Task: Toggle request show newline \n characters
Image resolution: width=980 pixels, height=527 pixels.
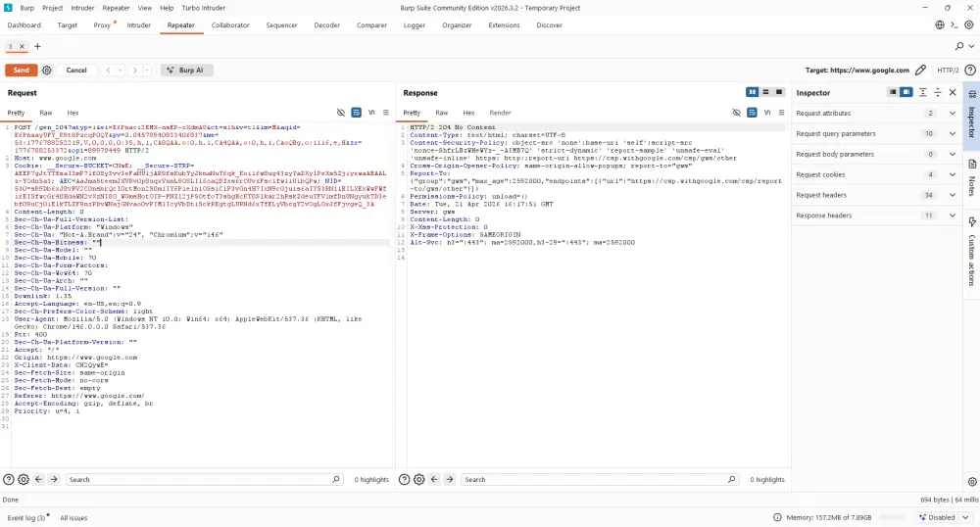Action: point(371,113)
